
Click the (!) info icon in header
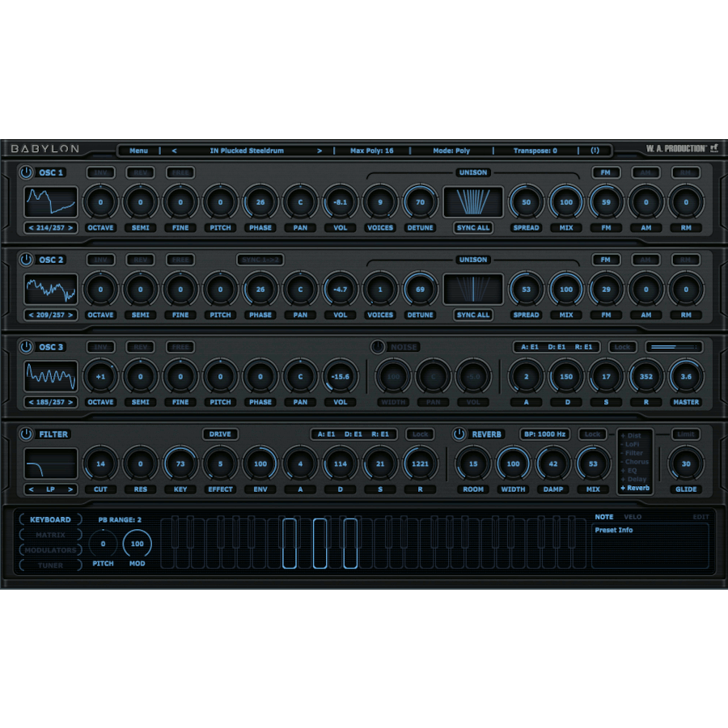595,150
